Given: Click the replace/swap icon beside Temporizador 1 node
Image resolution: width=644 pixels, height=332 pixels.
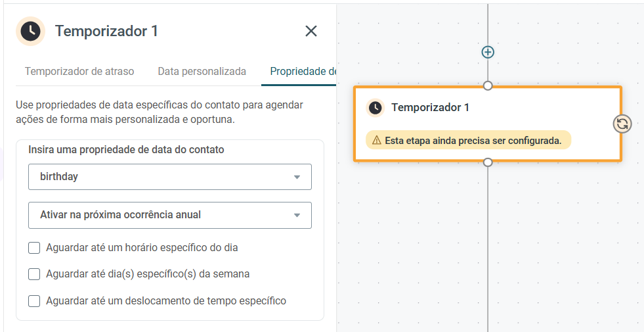Looking at the screenshot, I should [622, 124].
